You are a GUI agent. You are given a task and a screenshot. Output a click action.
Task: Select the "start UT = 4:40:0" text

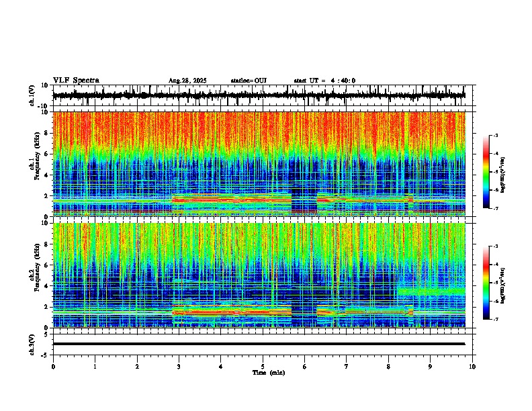click(324, 81)
